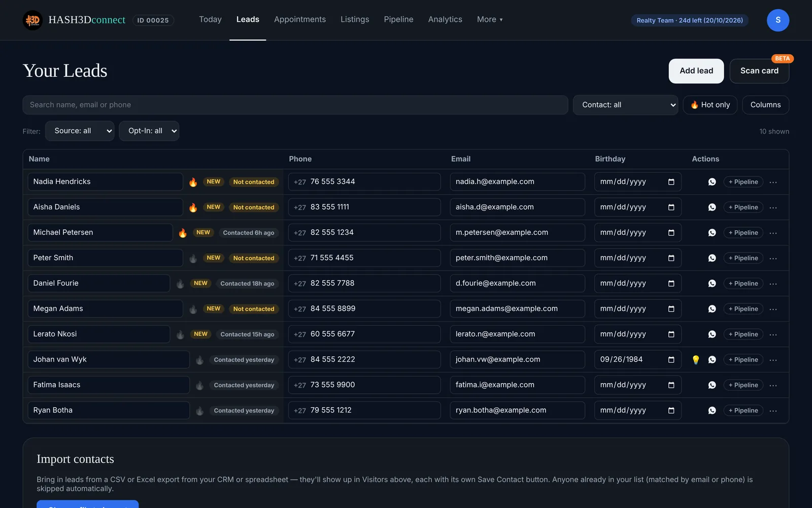
Task: Open the Listings tab
Action: 355,19
